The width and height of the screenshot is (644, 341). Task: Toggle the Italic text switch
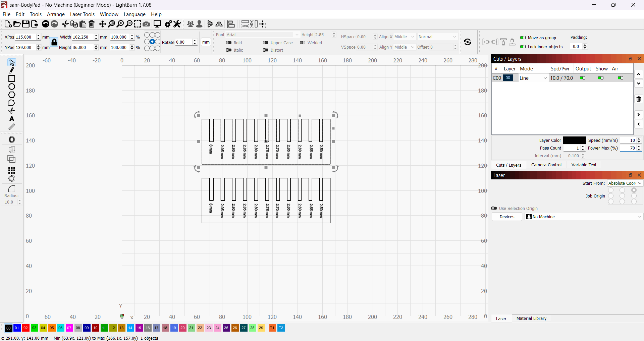point(229,50)
